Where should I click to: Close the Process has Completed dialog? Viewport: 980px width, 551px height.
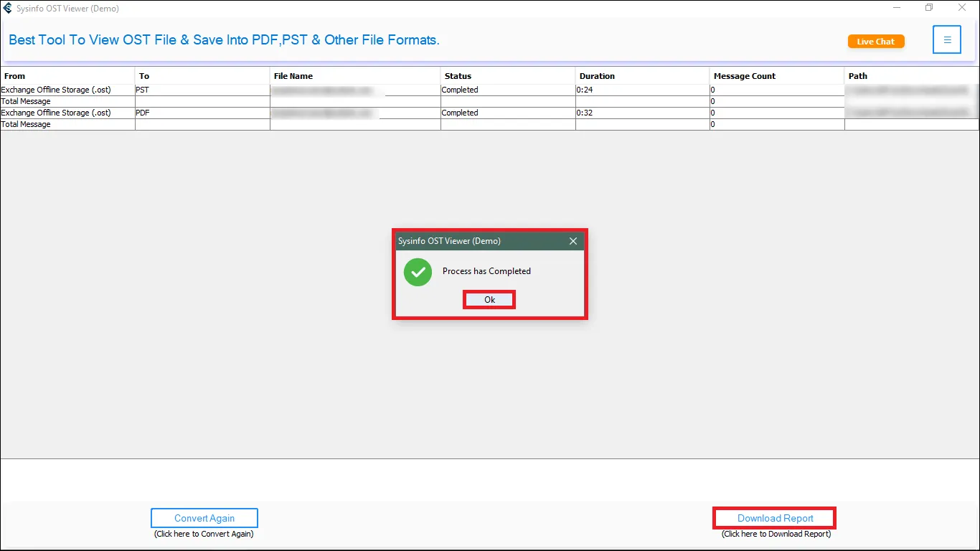pos(573,242)
